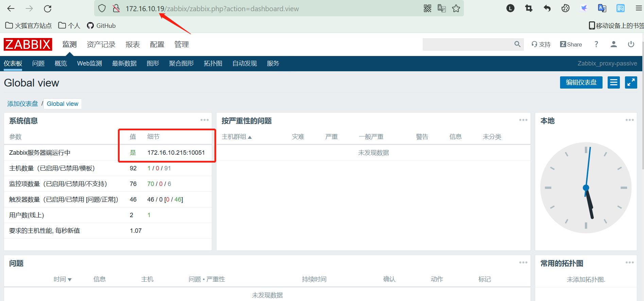
Task: Select the 仪表板 submenu tab
Action: [13, 63]
